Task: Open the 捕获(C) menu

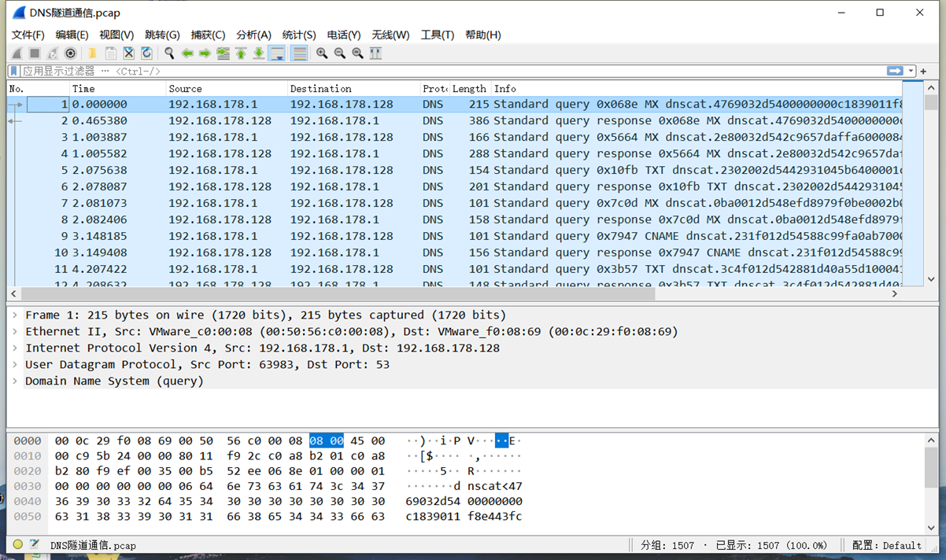Action: pos(208,35)
